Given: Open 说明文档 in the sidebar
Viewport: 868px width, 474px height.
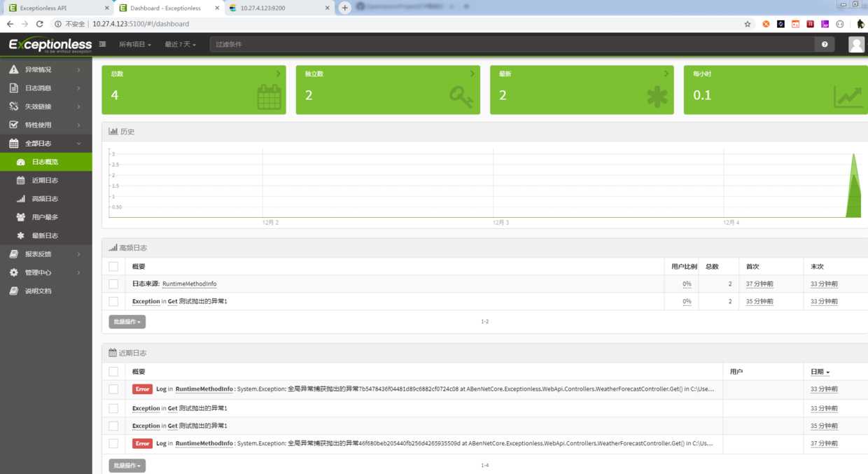Looking at the screenshot, I should (45, 291).
